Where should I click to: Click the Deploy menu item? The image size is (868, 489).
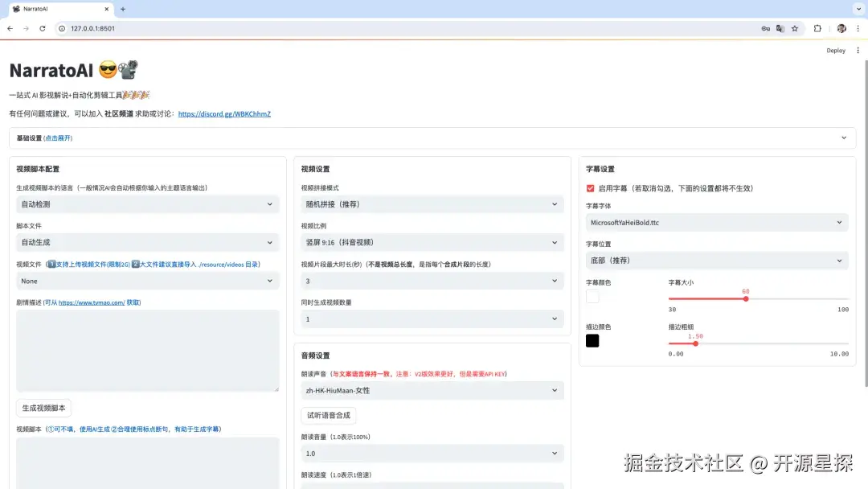click(x=836, y=50)
